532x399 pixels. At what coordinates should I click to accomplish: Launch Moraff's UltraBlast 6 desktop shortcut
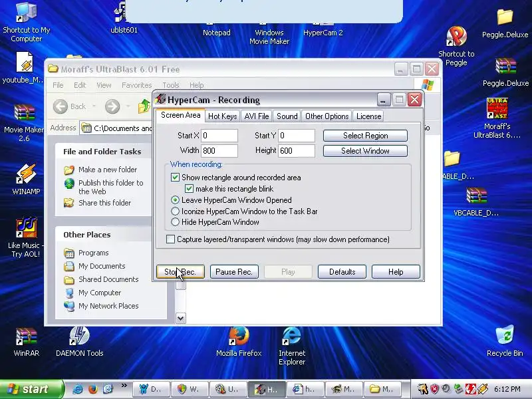pos(497,118)
